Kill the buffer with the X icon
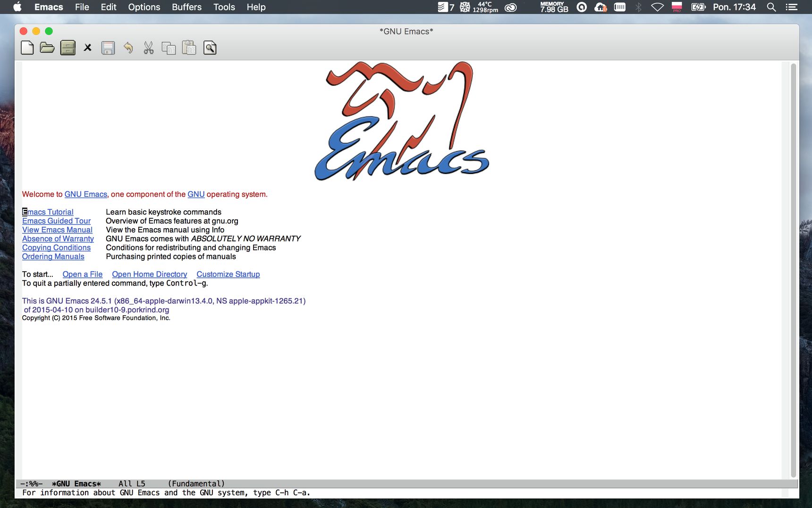This screenshot has height=508, width=812. coord(88,48)
